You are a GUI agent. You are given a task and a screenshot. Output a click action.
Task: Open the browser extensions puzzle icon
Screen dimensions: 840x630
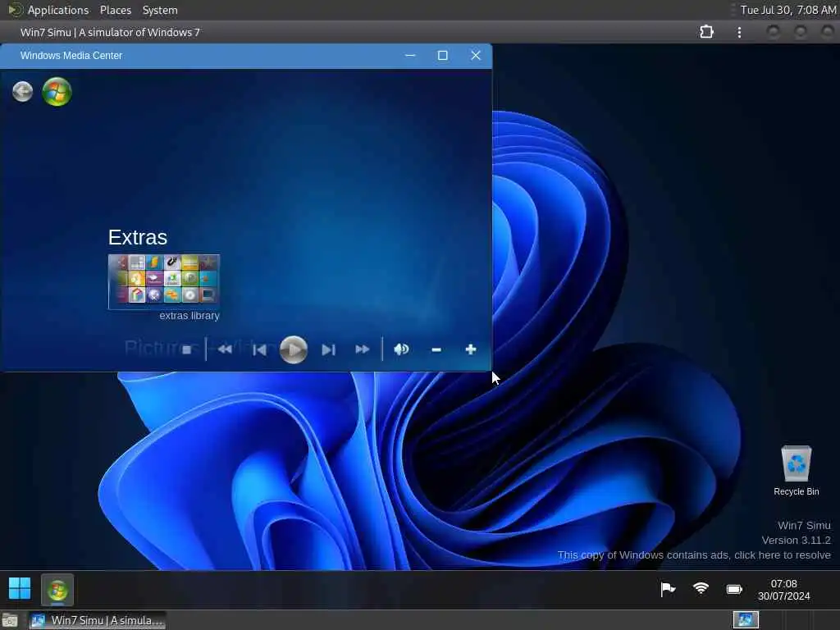tap(706, 32)
